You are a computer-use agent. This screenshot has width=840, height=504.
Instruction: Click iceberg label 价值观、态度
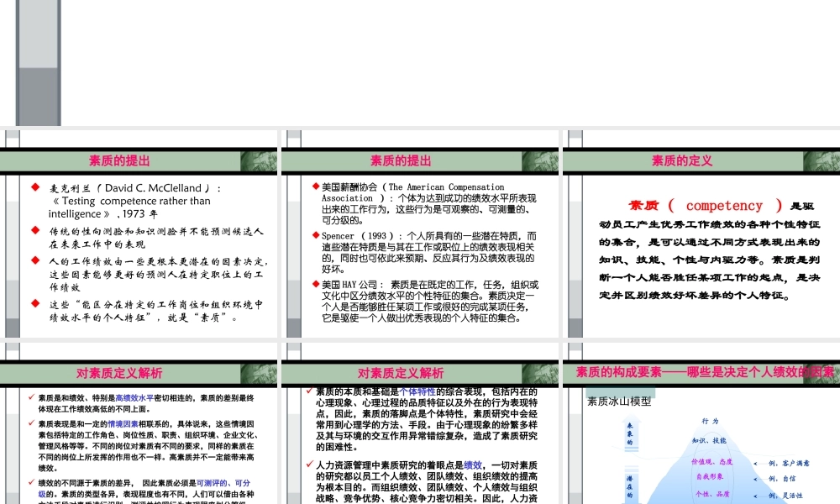pyautogui.click(x=712, y=462)
